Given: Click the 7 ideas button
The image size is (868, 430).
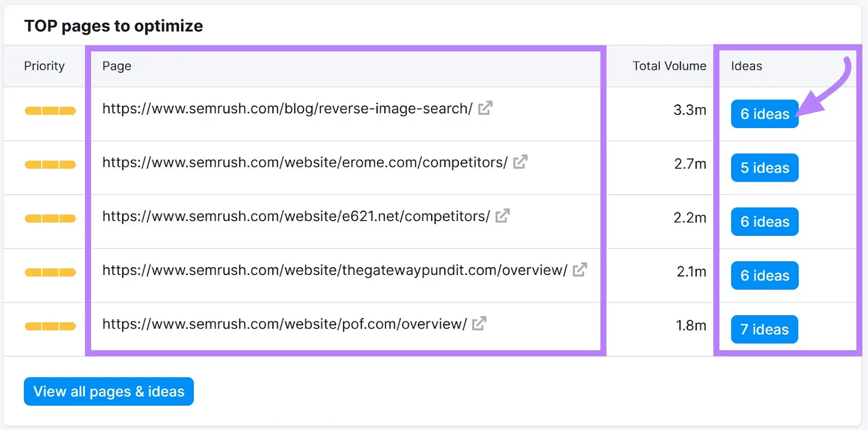Looking at the screenshot, I should click(x=764, y=330).
